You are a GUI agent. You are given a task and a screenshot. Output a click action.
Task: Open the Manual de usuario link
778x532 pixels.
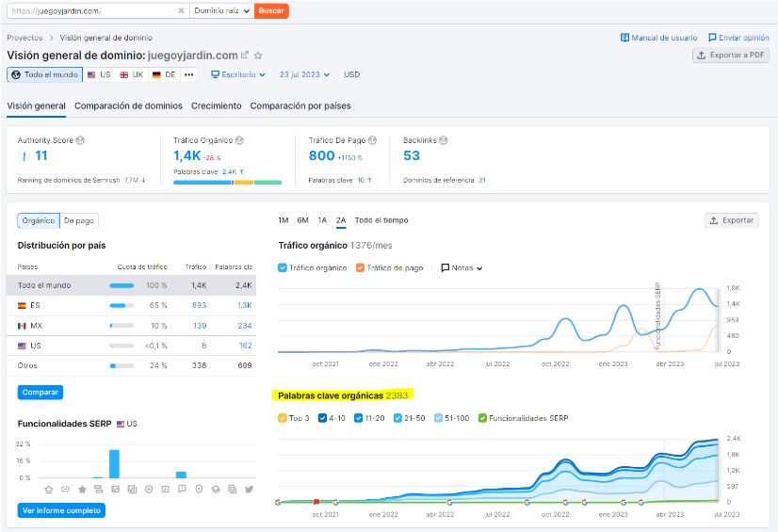point(659,38)
